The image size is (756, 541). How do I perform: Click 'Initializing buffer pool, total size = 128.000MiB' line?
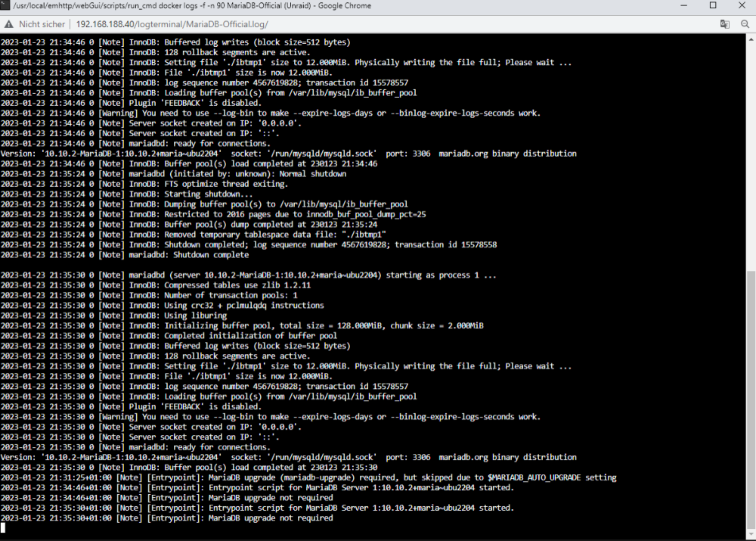coord(242,326)
